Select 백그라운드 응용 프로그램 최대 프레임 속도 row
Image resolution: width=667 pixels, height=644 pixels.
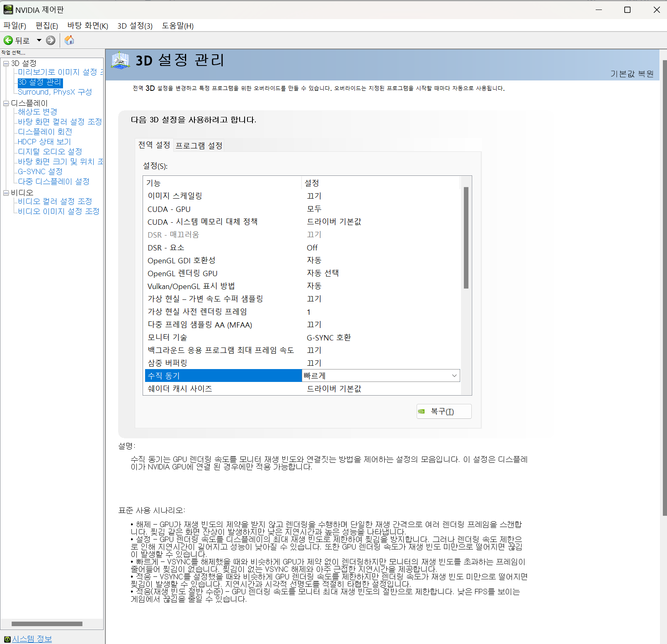click(x=302, y=350)
